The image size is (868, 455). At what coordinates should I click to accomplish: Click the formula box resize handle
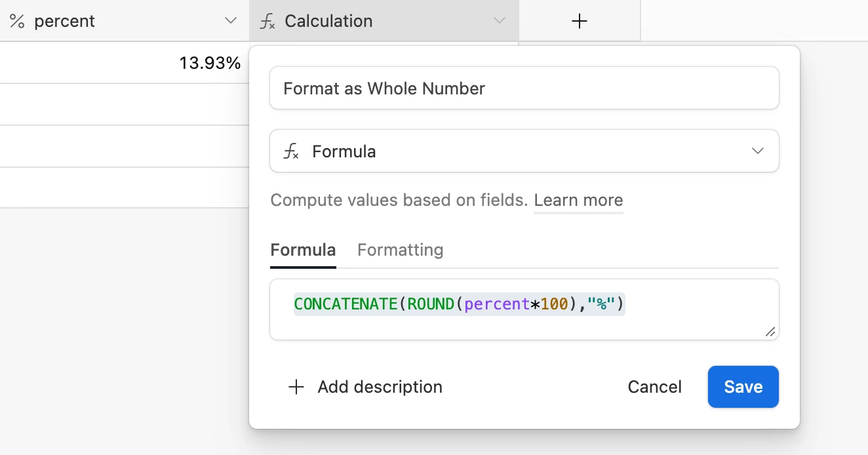770,332
